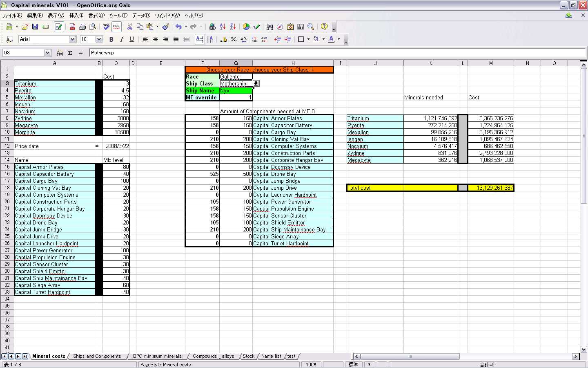Expand the Name Box cell reference list
Viewport: 588px width, 368px height.
pos(47,53)
